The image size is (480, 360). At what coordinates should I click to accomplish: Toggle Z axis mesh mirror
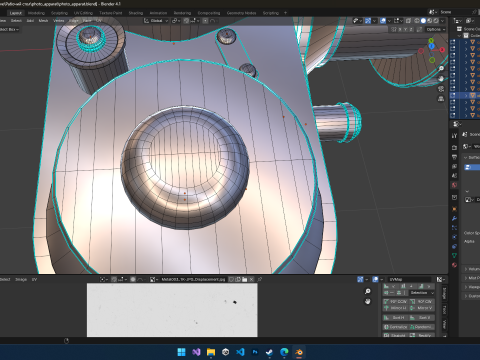411,29
